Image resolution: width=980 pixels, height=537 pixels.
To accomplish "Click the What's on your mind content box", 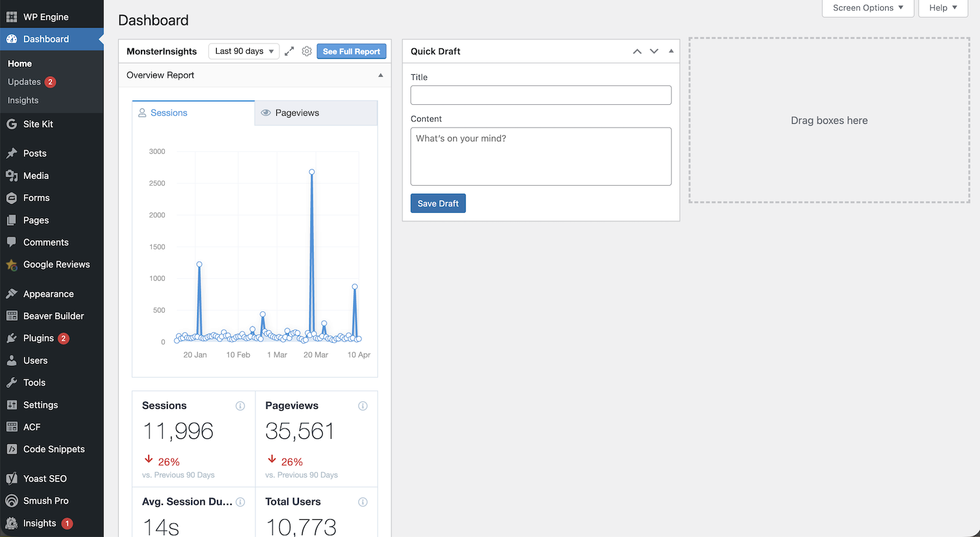I will pyautogui.click(x=541, y=156).
